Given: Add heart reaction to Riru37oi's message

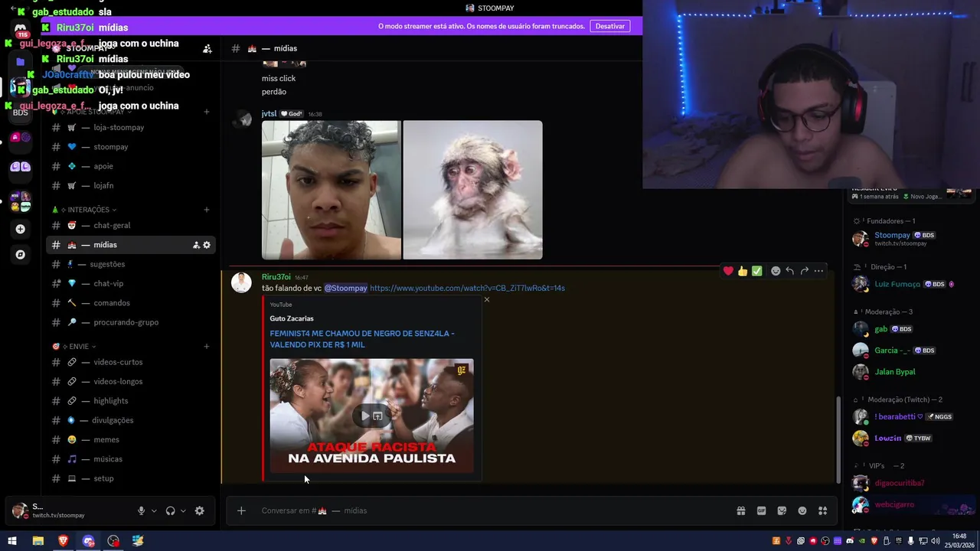Looking at the screenshot, I should pos(728,271).
